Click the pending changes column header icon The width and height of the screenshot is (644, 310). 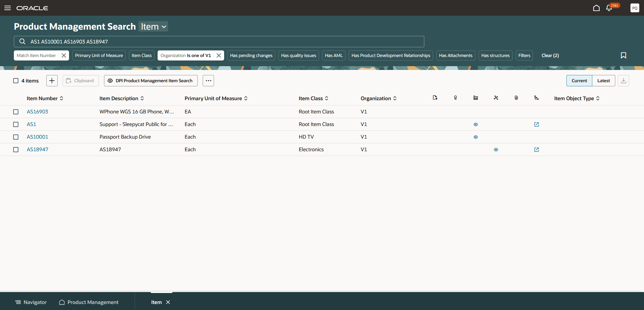pyautogui.click(x=435, y=98)
